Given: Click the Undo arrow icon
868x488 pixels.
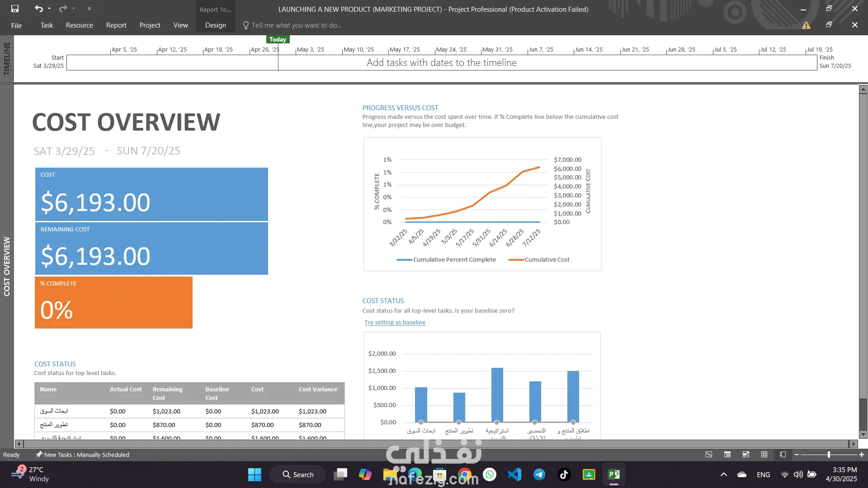Looking at the screenshot, I should click(x=39, y=9).
